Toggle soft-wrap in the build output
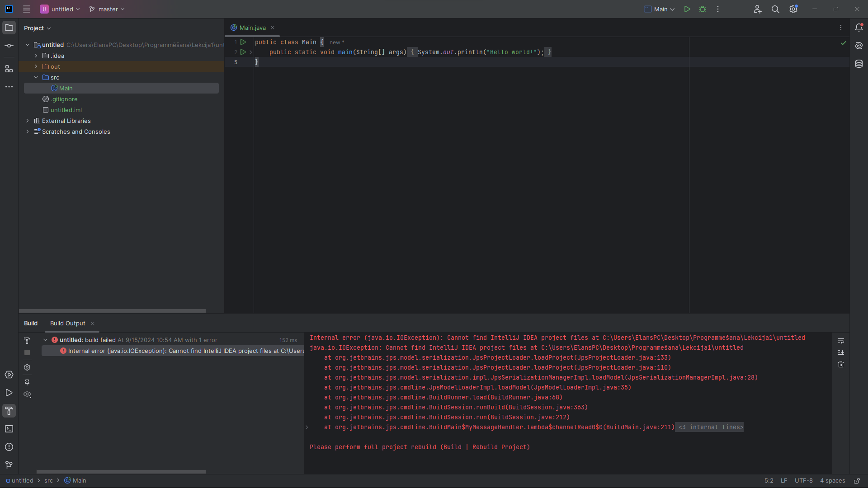Viewport: 868px width, 488px height. [841, 341]
